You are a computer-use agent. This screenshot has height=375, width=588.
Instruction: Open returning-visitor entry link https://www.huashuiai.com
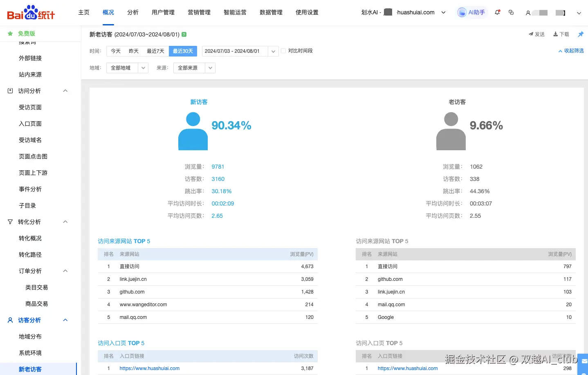pyautogui.click(x=408, y=368)
